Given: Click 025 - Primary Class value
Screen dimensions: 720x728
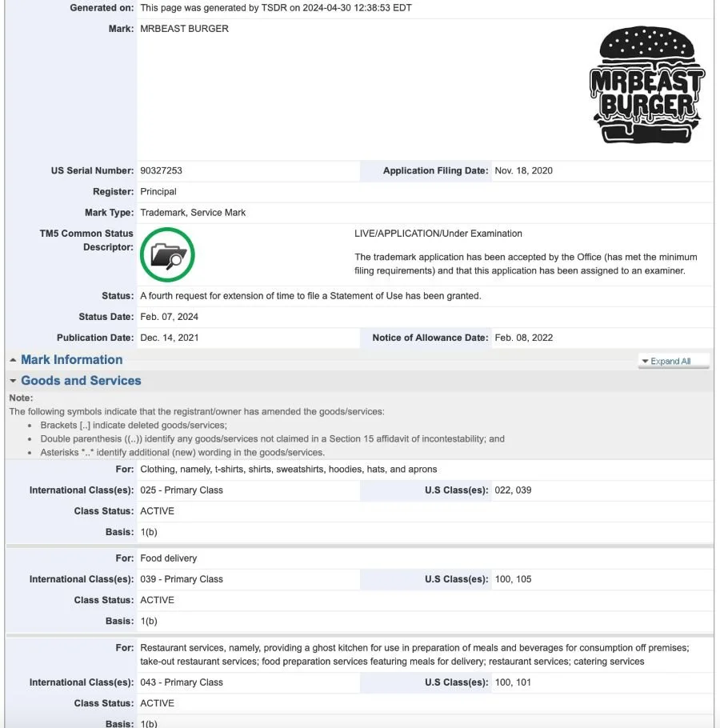Looking at the screenshot, I should point(182,490).
